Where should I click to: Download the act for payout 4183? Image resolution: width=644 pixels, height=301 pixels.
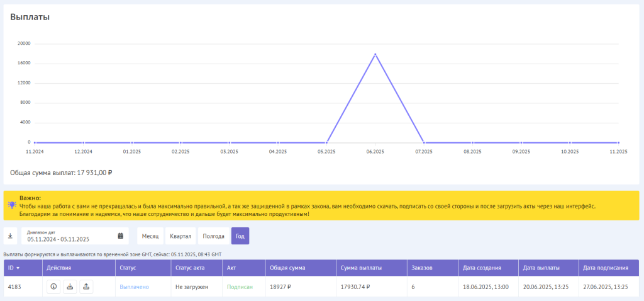pos(70,287)
